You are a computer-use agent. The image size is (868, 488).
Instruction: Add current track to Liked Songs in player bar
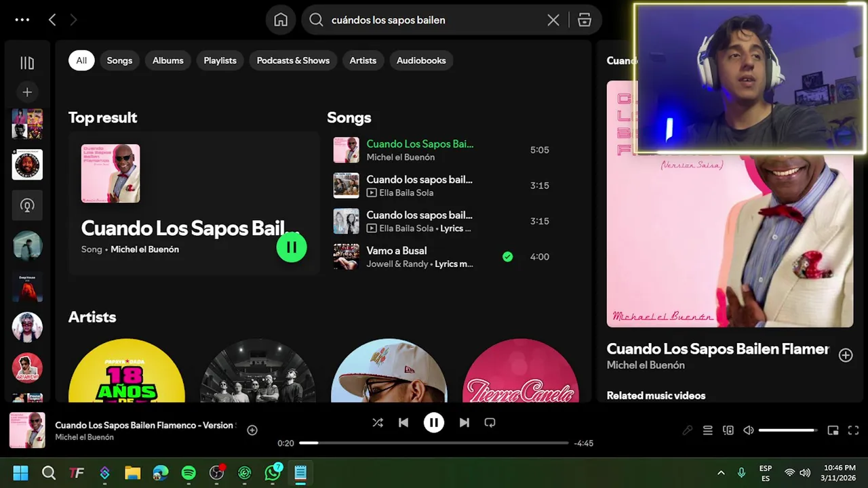pos(252,430)
